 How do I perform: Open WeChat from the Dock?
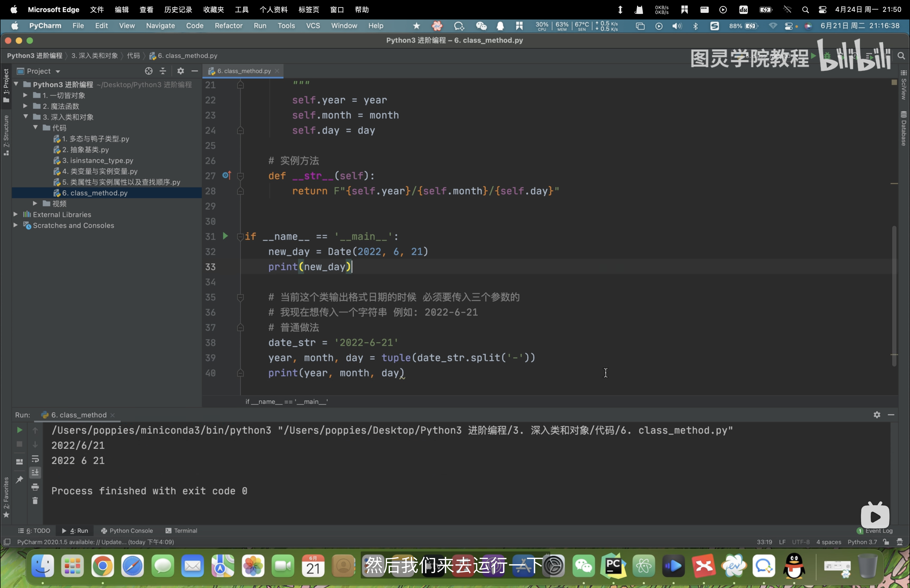tap(584, 566)
